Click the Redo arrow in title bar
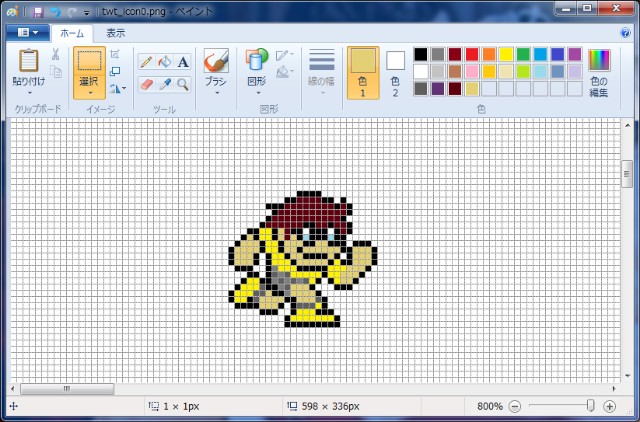This screenshot has height=422, width=640. click(x=72, y=12)
